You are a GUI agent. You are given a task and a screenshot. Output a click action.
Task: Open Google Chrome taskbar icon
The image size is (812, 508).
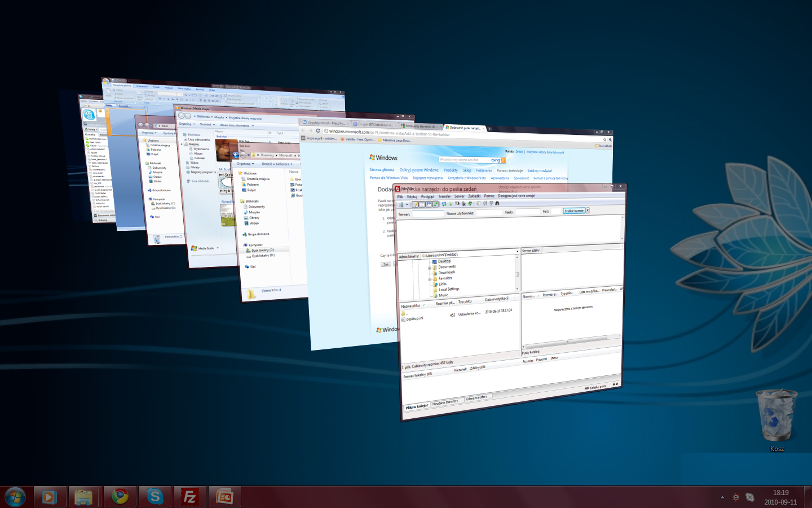pos(120,497)
